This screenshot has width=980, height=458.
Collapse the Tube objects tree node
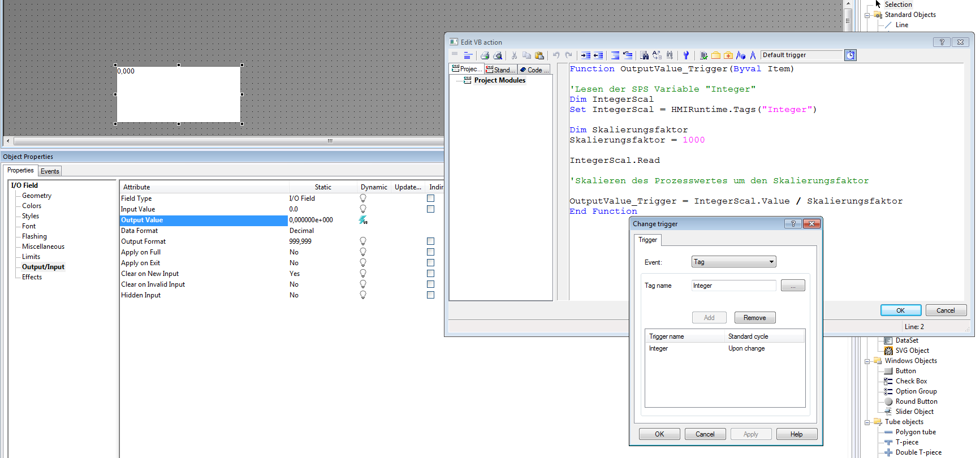click(x=867, y=422)
